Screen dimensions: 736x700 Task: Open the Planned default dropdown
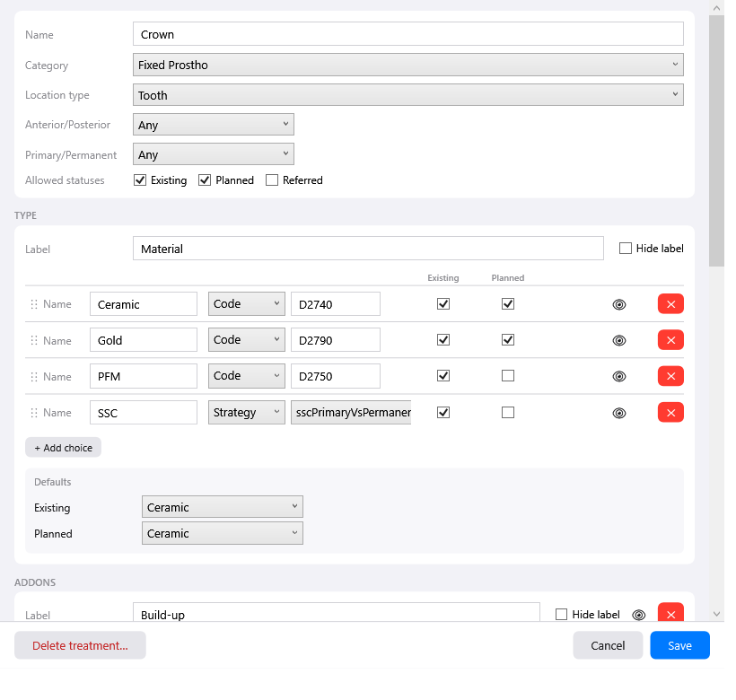(x=223, y=533)
